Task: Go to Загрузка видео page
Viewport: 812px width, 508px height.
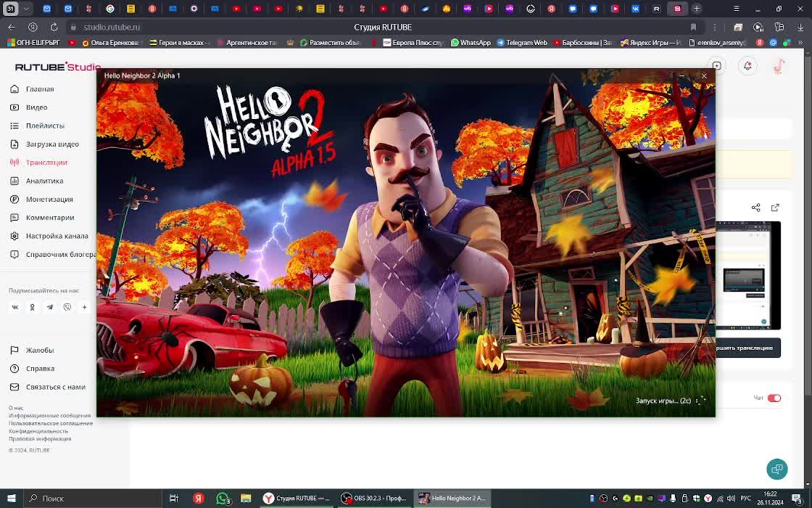Action: coord(51,144)
